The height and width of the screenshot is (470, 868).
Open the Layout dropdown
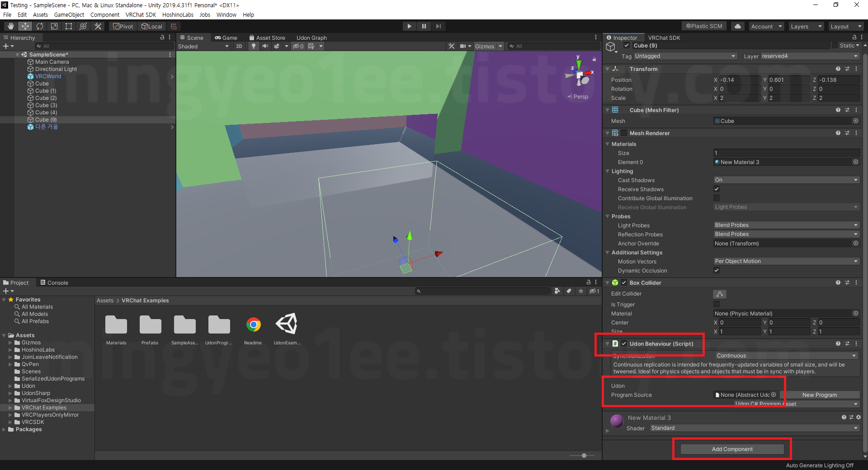point(846,26)
